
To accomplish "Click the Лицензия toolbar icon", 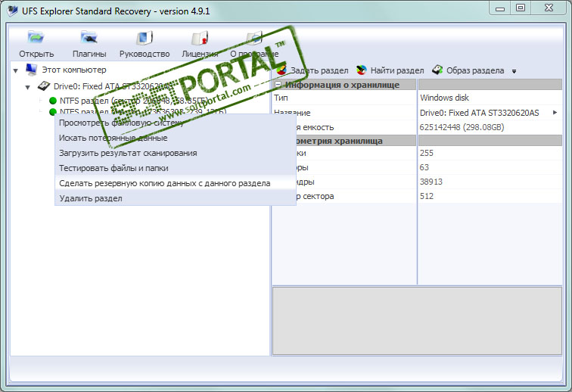I will point(200,38).
